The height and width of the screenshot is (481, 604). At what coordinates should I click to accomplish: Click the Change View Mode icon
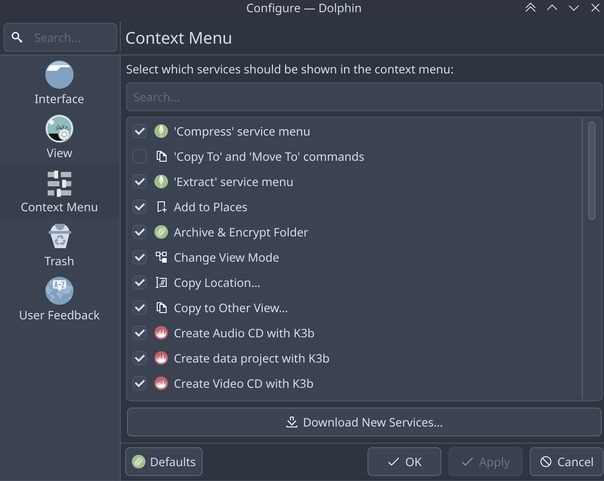pyautogui.click(x=162, y=257)
